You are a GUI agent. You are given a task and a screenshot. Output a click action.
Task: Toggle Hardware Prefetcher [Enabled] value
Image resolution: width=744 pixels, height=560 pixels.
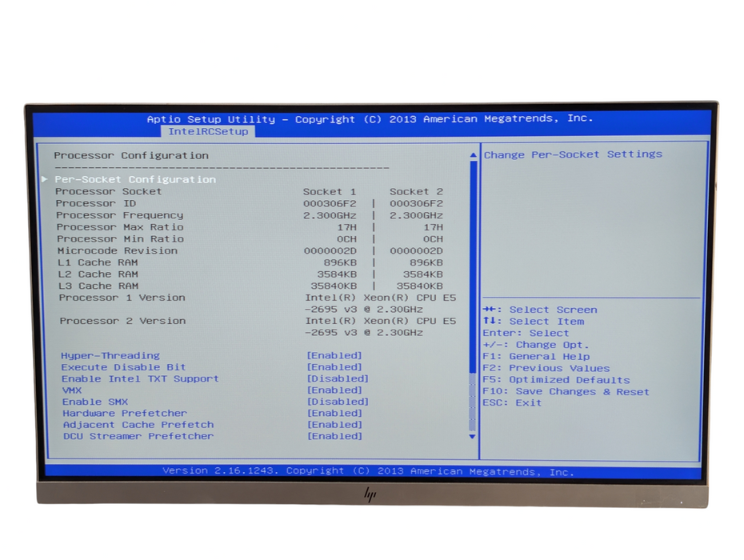[x=334, y=414]
